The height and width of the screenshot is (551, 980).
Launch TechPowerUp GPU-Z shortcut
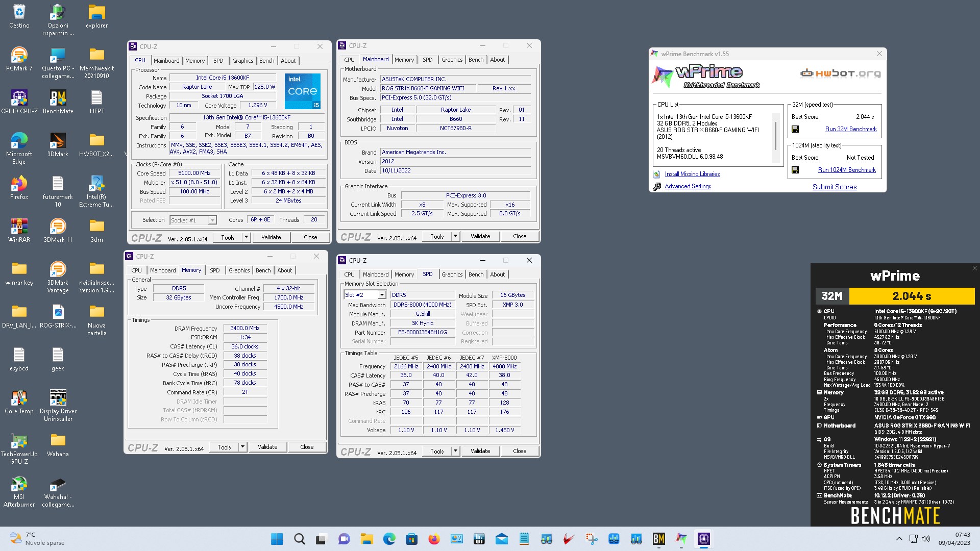pyautogui.click(x=19, y=448)
